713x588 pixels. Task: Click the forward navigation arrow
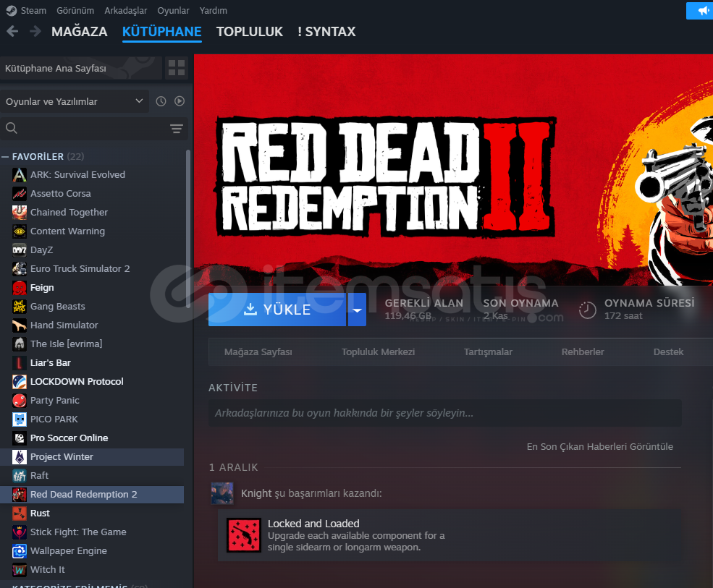(35, 31)
